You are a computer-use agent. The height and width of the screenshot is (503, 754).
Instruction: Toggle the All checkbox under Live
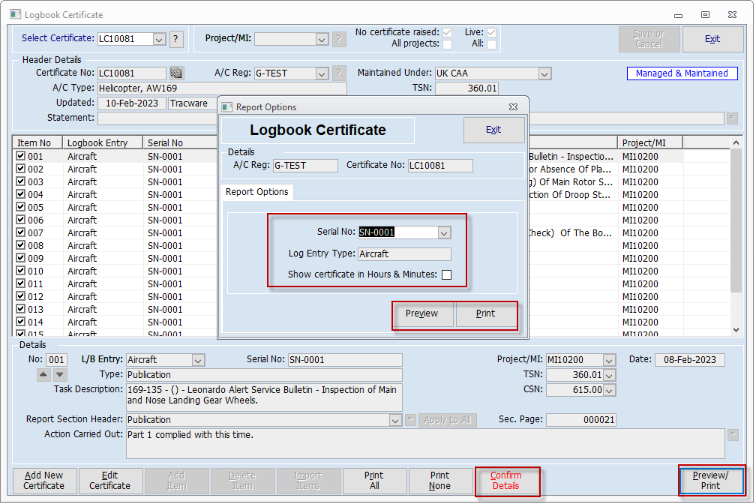(491, 44)
